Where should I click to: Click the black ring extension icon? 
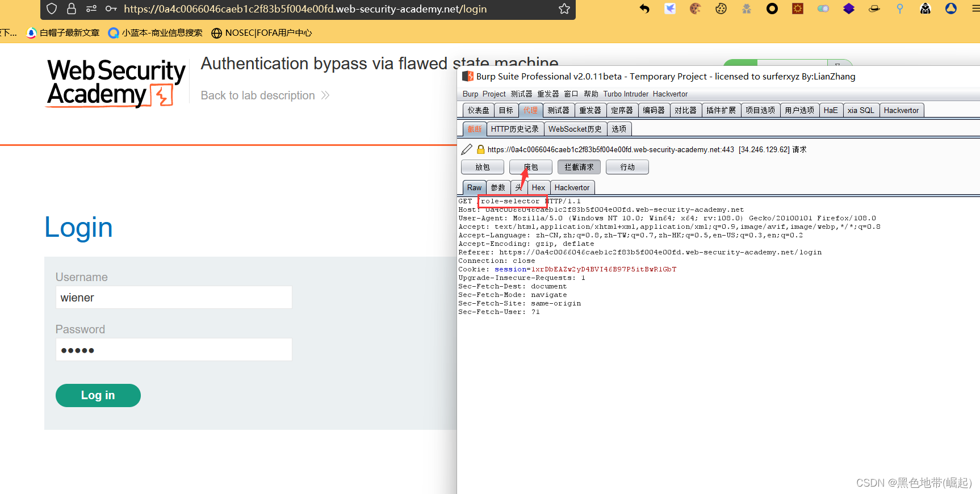772,9
